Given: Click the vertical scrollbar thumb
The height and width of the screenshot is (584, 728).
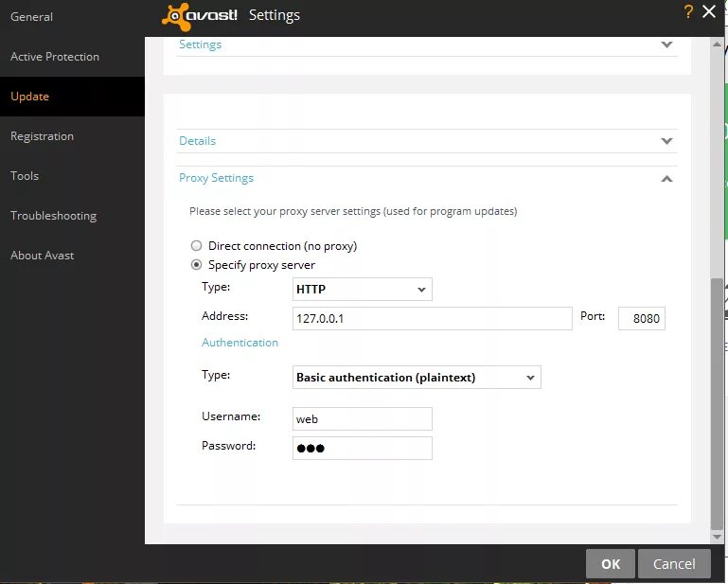Looking at the screenshot, I should pos(717,404).
